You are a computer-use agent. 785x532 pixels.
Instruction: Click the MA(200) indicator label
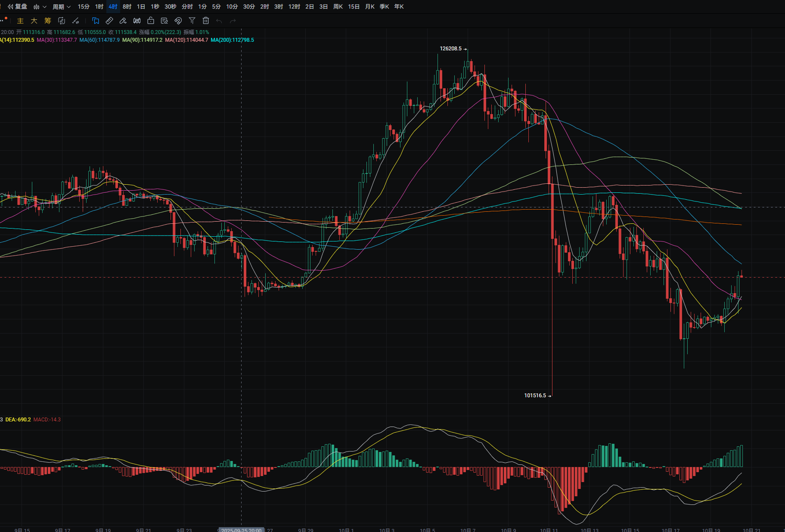(x=232, y=40)
